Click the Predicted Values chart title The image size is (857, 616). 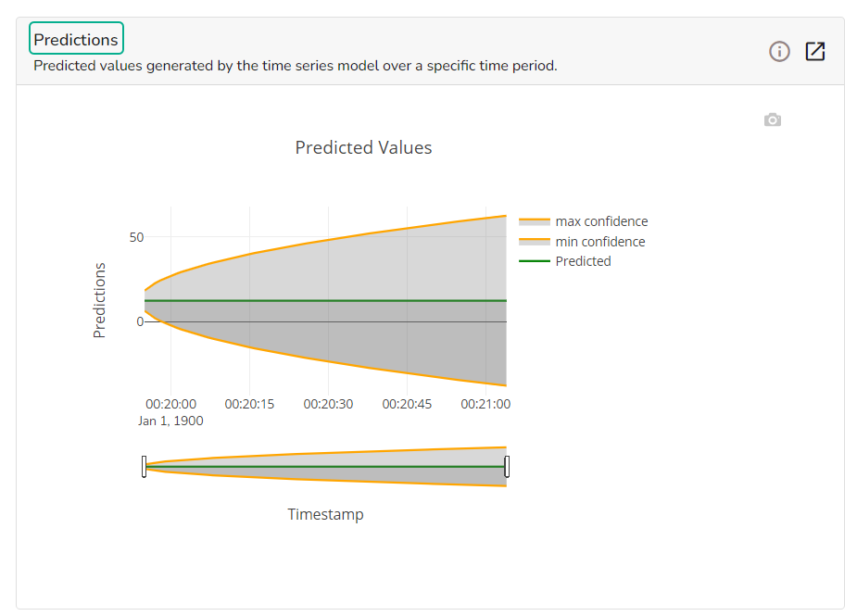click(363, 147)
